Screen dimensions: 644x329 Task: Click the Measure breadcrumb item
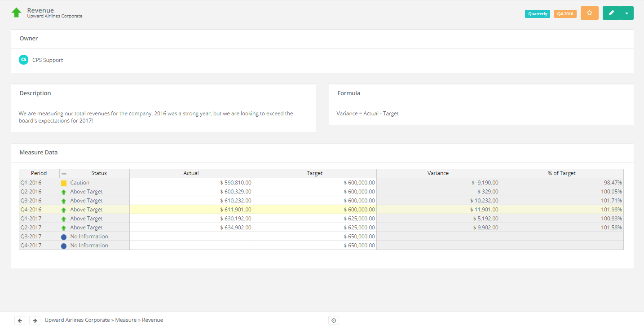[126, 320]
